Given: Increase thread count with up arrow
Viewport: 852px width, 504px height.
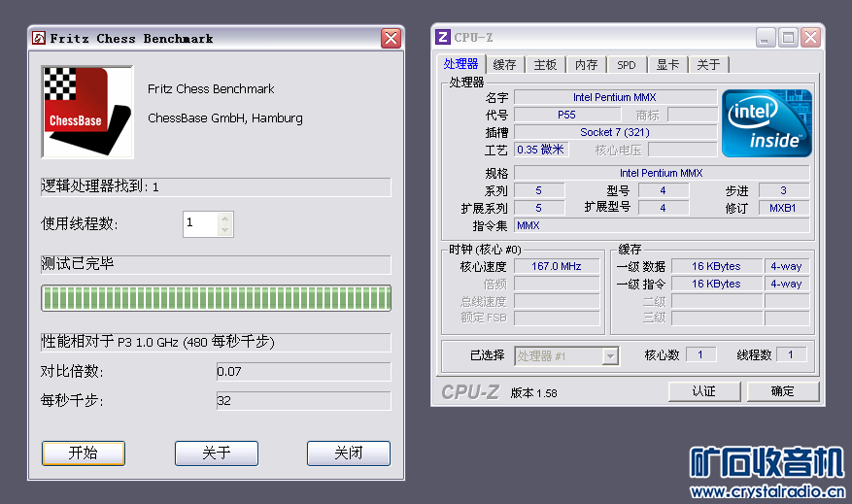Looking at the screenshot, I should [x=225, y=218].
